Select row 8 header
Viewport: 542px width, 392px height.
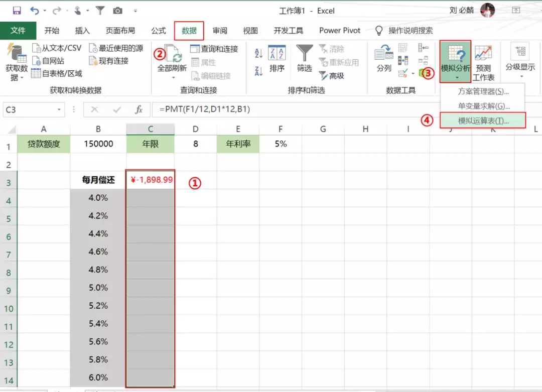click(x=9, y=273)
